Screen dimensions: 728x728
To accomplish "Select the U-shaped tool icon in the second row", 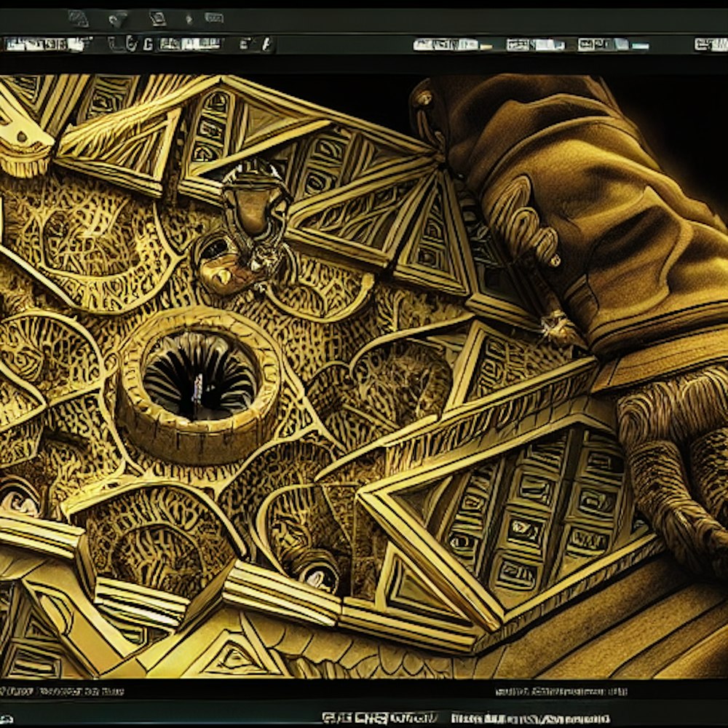I will [117, 44].
